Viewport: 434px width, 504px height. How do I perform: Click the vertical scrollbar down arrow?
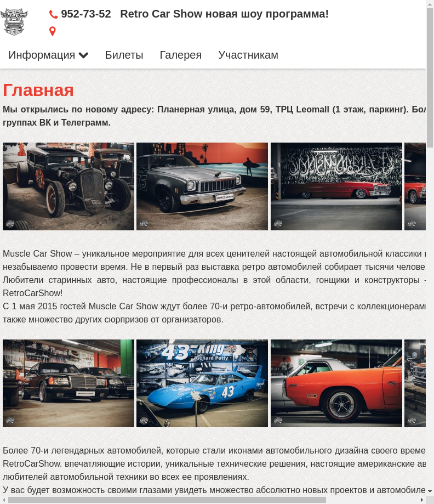click(x=430, y=491)
